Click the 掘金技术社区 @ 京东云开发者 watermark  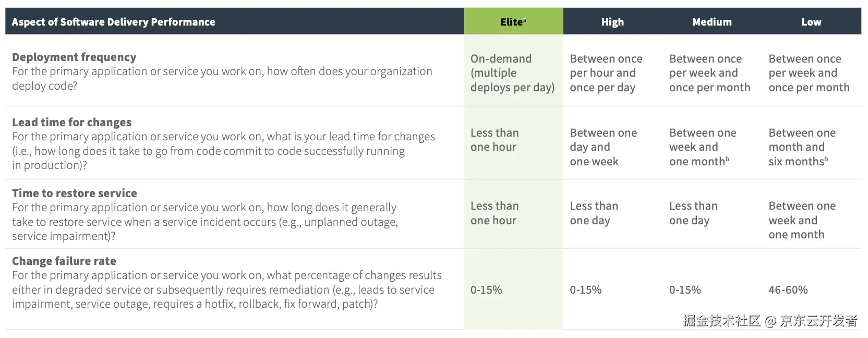pyautogui.click(x=769, y=320)
